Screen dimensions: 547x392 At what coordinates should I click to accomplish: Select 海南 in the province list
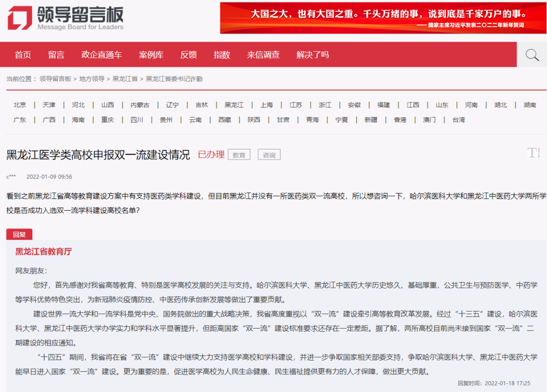pos(78,120)
